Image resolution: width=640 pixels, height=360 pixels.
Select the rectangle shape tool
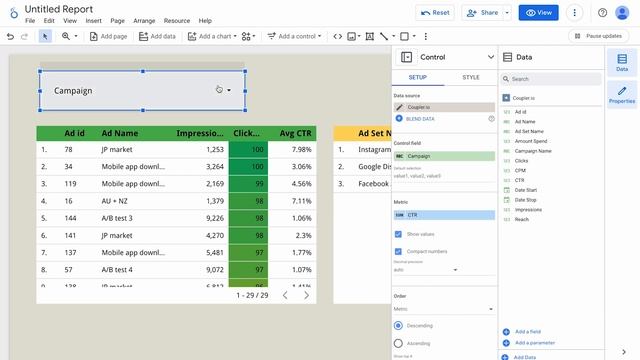(404, 36)
